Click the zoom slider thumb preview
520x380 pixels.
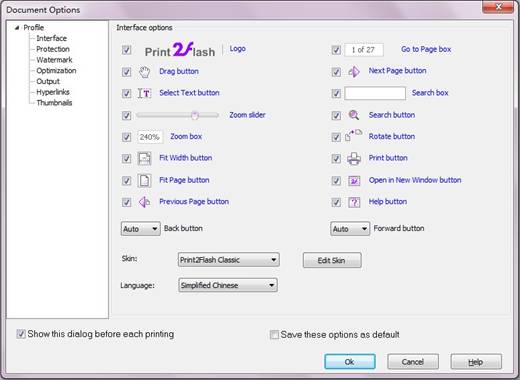195,115
